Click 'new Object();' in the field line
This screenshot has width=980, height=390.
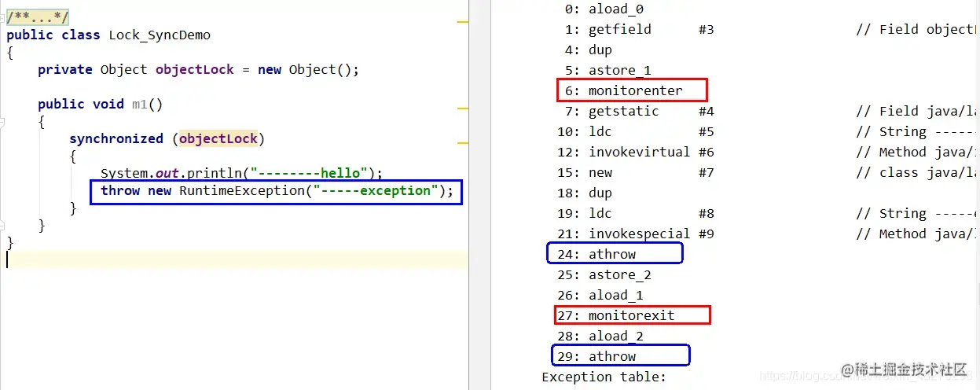pyautogui.click(x=308, y=69)
